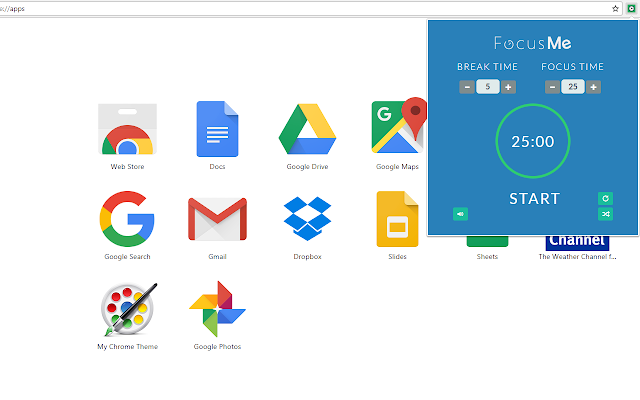Click the Web Store label
This screenshot has height=400, width=640.
point(127,167)
